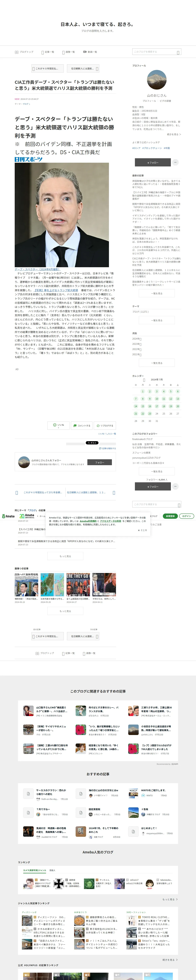The image size is (196, 980).
Task: Open ブログ ( 11271 ) theme link
Action: pyautogui.click(x=140, y=312)
